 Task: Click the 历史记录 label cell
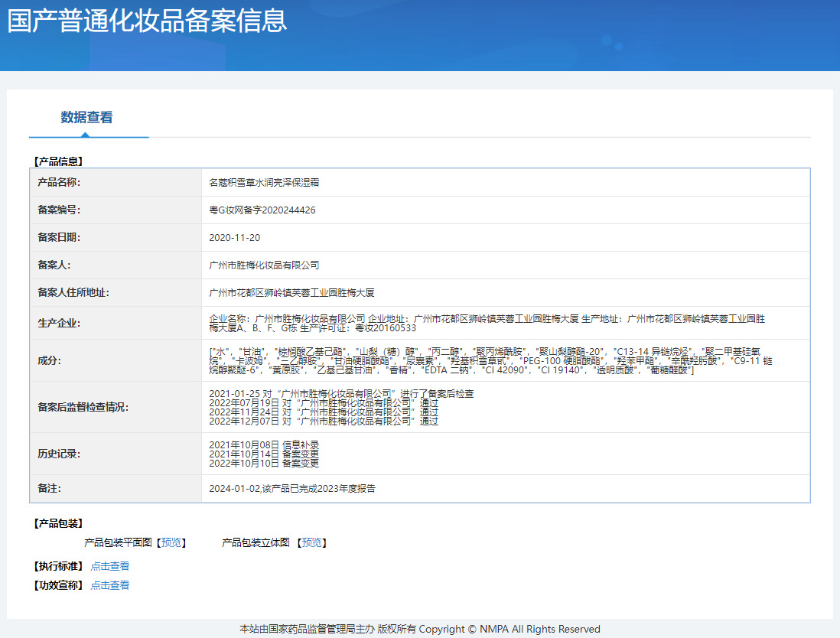point(116,454)
